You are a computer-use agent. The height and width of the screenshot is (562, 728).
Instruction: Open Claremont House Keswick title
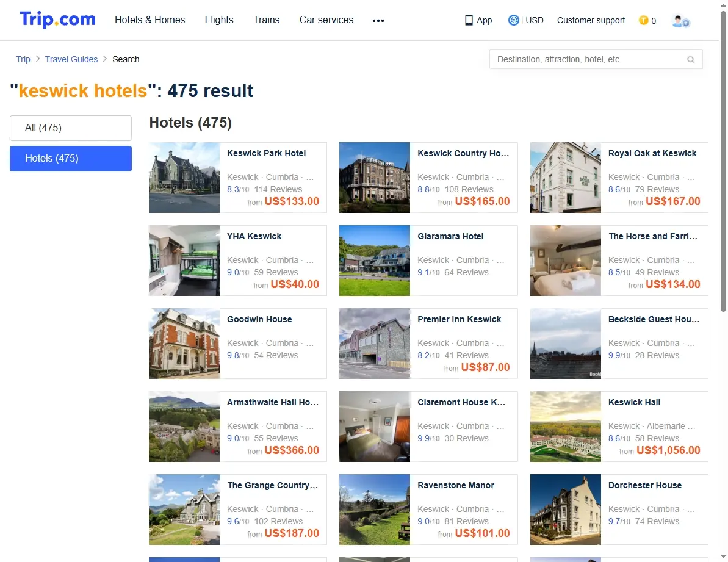(x=461, y=402)
